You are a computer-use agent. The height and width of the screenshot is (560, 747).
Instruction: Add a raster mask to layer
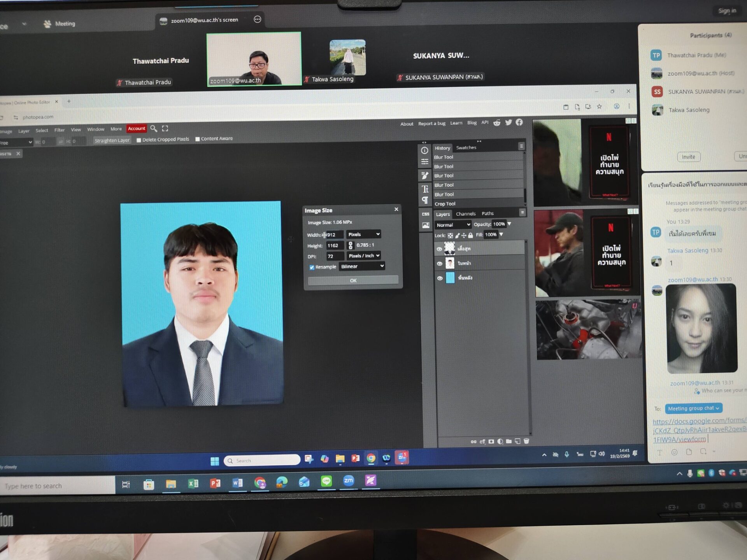[x=491, y=441]
